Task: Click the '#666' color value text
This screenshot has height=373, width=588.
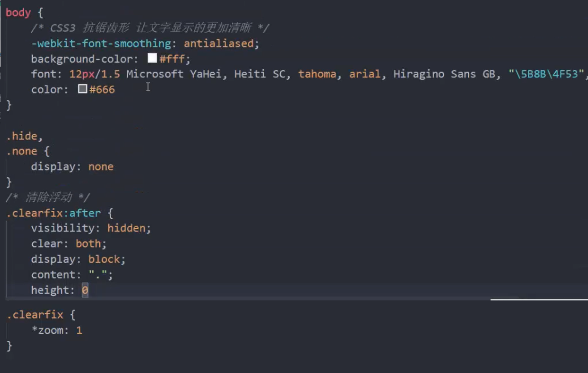Action: (102, 89)
